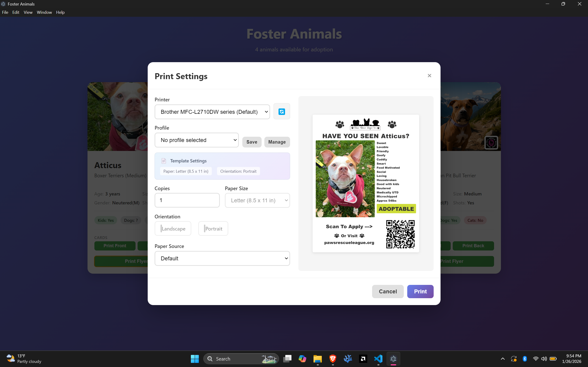Select Portrait orientation option
Screen dimensions: 588x367
(x=213, y=228)
